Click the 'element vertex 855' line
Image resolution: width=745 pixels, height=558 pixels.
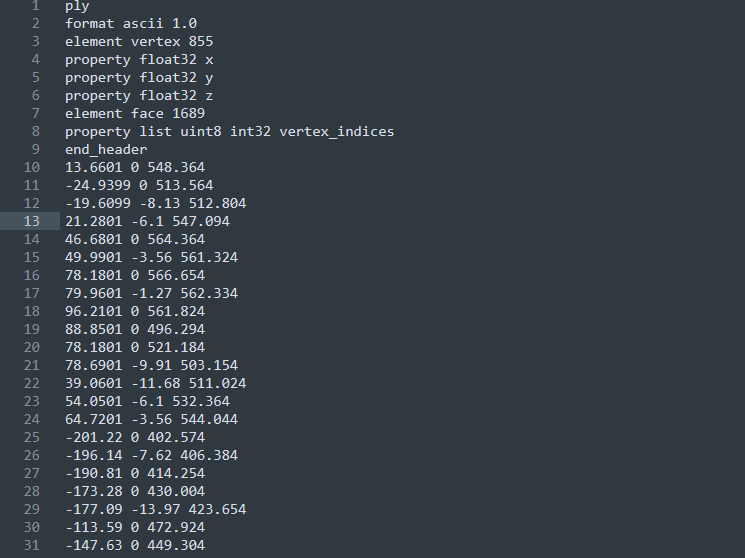click(x=139, y=41)
